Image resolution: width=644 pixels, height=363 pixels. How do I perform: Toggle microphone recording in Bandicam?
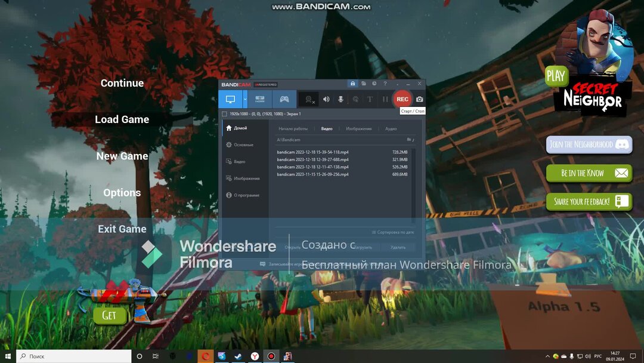point(340,99)
